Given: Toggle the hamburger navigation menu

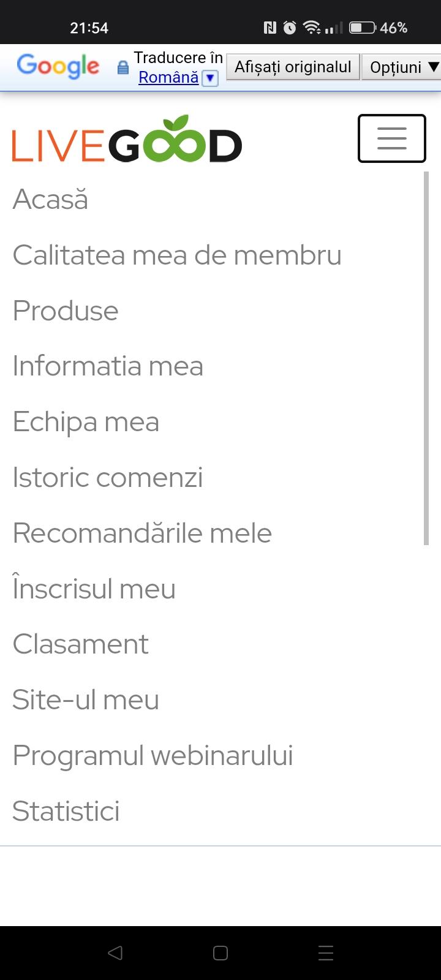Looking at the screenshot, I should 391,138.
